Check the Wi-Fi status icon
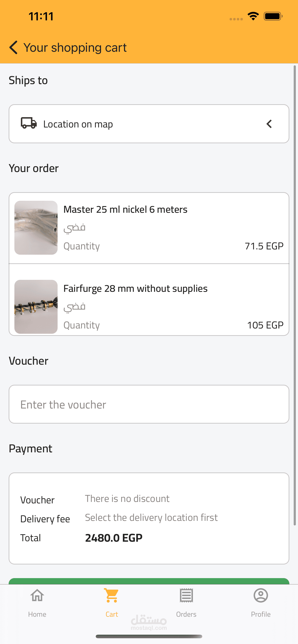 click(x=253, y=17)
